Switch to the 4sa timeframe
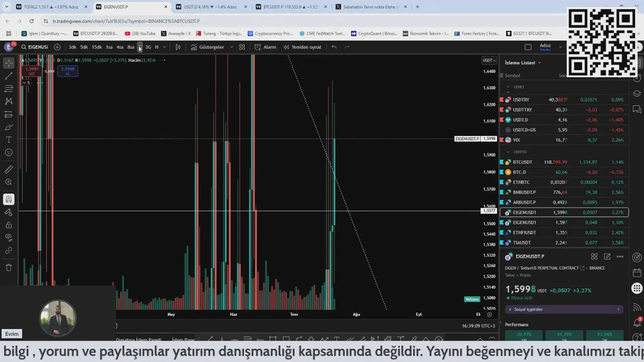Screen dimensions: 644x362 coord(120,47)
